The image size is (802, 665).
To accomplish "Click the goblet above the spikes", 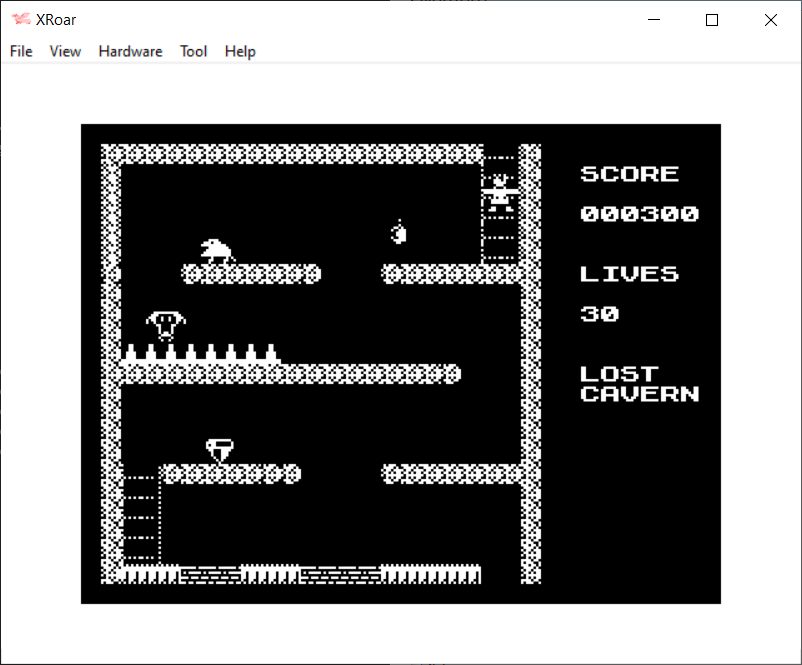I will (166, 325).
